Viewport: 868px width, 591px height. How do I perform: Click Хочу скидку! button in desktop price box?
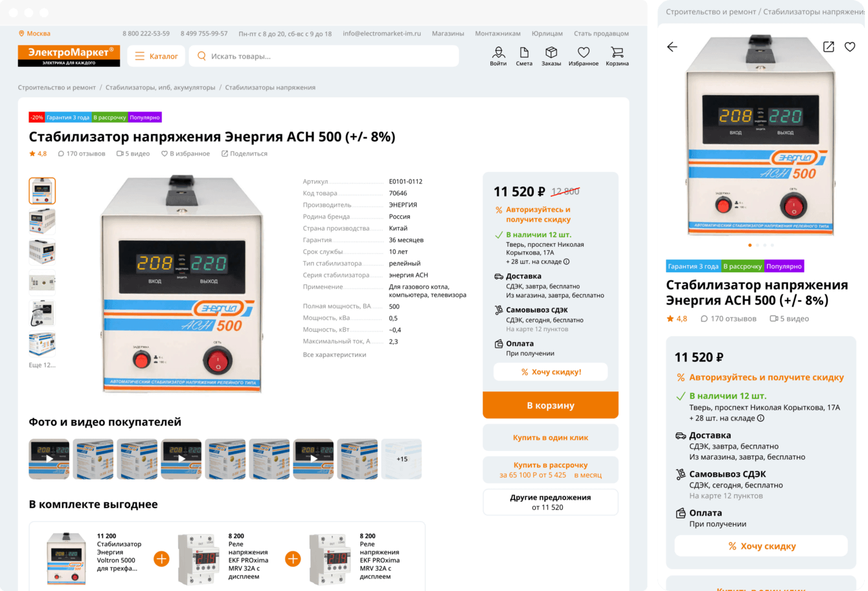coord(551,372)
